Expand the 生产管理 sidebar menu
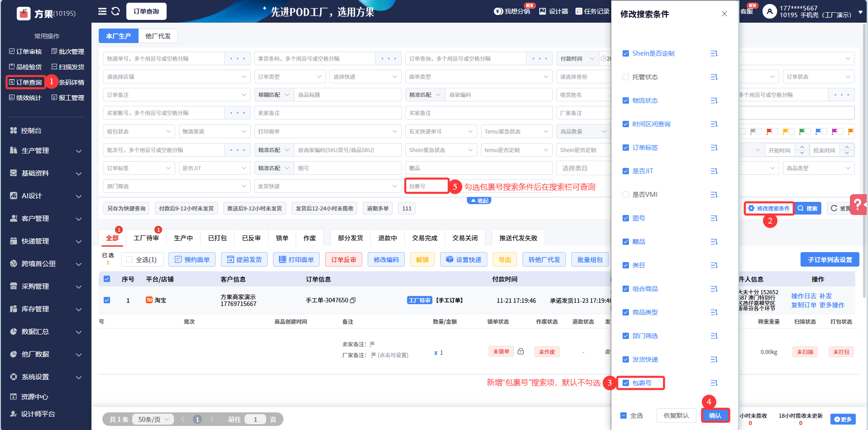The width and height of the screenshot is (868, 430). point(45,151)
